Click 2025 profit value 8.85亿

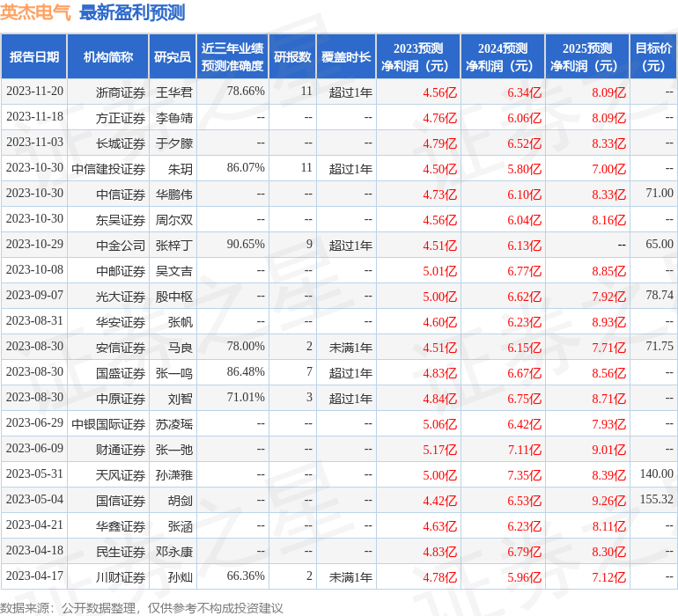tap(608, 271)
